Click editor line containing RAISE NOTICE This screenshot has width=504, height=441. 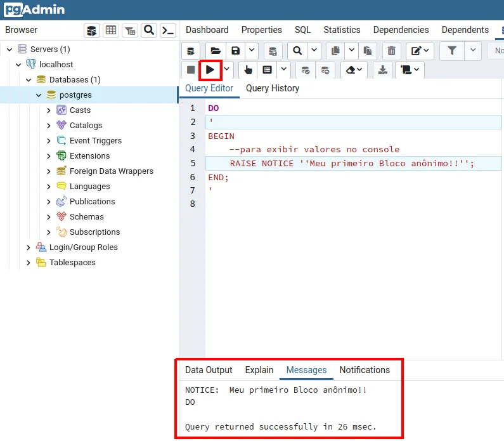coord(353,164)
